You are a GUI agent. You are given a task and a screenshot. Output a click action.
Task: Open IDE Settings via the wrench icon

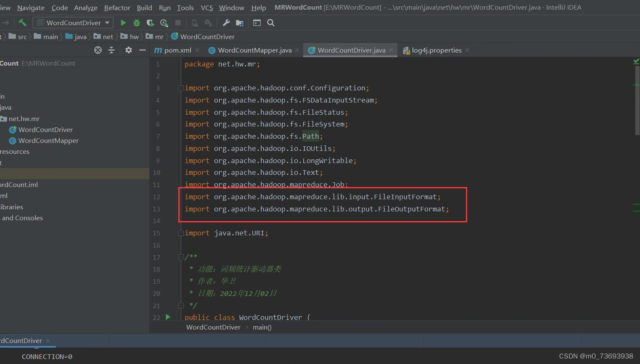click(226, 23)
